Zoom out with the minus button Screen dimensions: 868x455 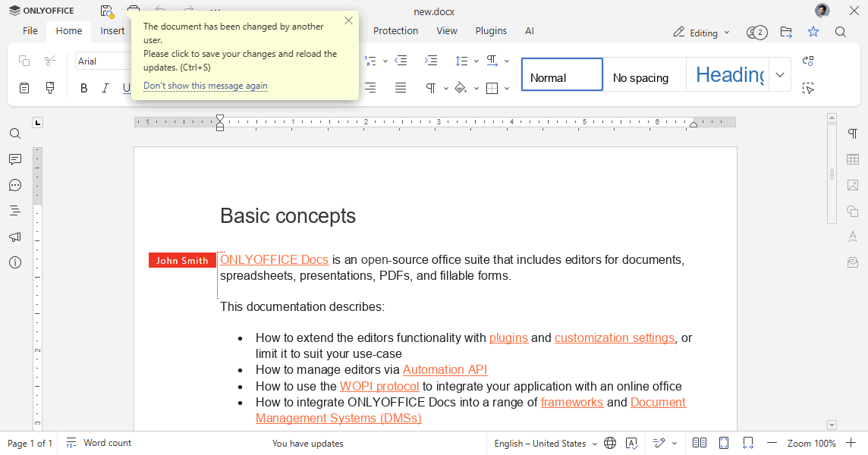(x=772, y=443)
